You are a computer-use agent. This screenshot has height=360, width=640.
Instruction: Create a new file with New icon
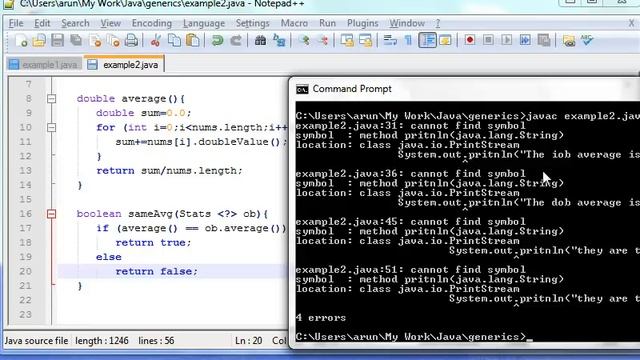click(21, 40)
